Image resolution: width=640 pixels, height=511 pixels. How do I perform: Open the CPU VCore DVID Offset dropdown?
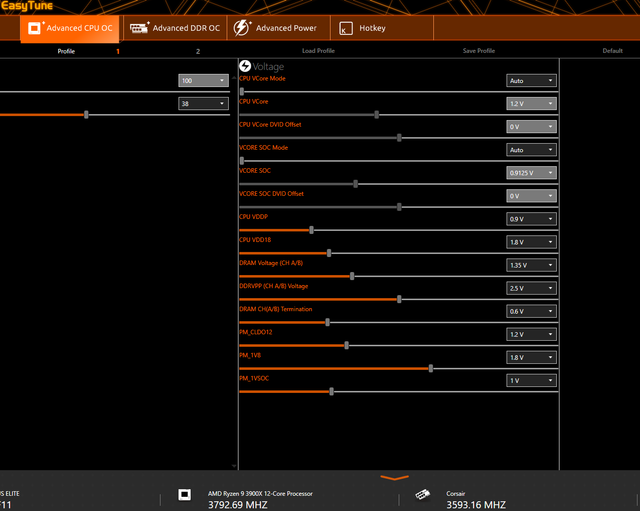531,127
